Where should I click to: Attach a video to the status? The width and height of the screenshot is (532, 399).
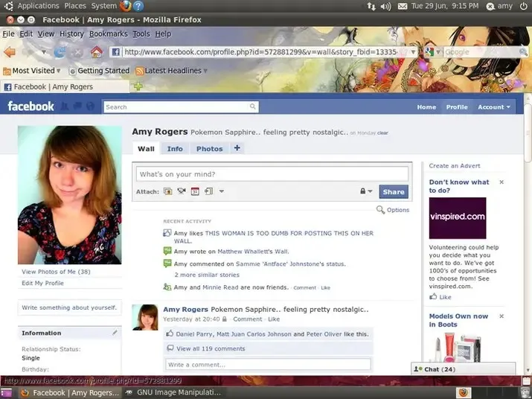pos(182,191)
